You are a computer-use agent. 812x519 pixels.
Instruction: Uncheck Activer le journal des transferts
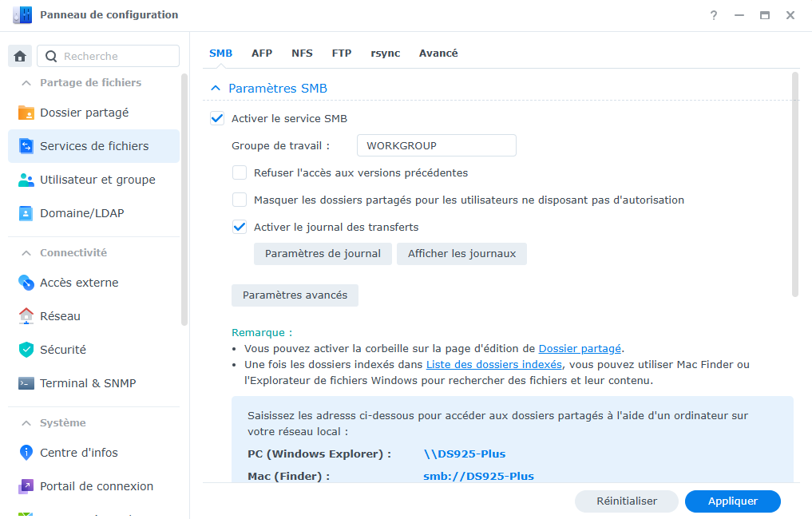(240, 227)
